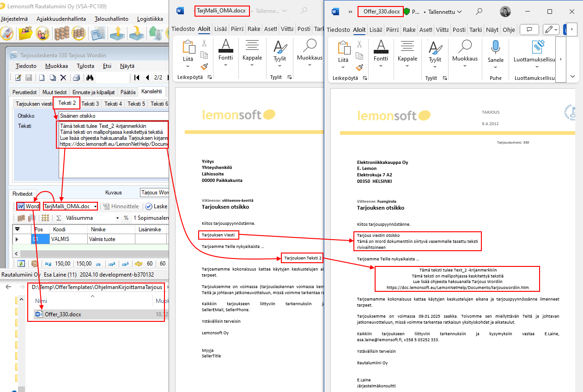
Task: Click the Copy icon in Offer_330 Word window
Action: tap(360, 55)
